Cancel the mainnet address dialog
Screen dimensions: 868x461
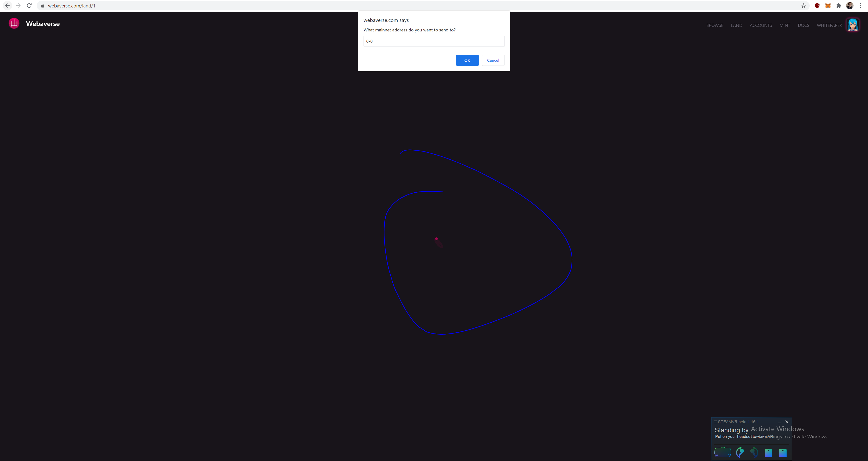pos(493,60)
